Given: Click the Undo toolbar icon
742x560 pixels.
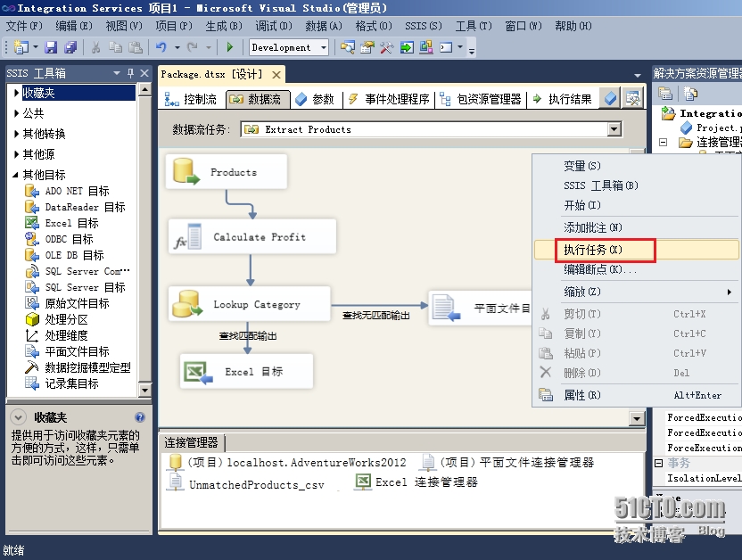Looking at the screenshot, I should coord(161,47).
